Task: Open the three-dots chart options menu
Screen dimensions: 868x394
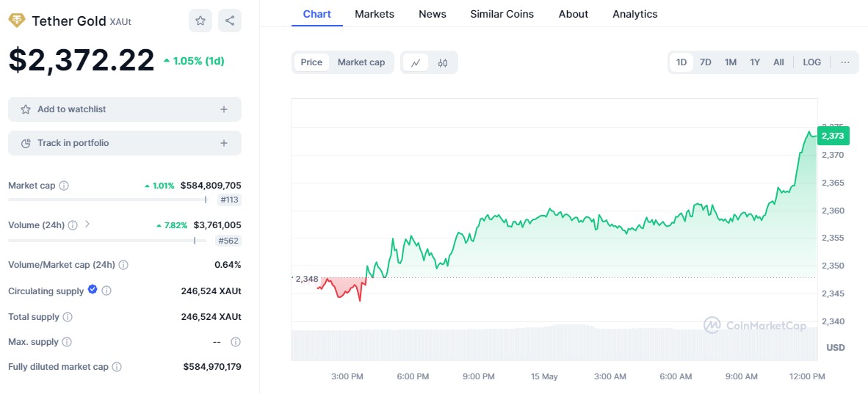Action: coord(845,62)
